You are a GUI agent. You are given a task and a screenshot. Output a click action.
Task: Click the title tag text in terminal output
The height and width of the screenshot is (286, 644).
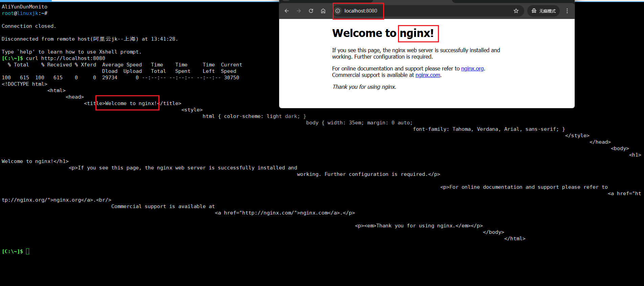pos(132,103)
